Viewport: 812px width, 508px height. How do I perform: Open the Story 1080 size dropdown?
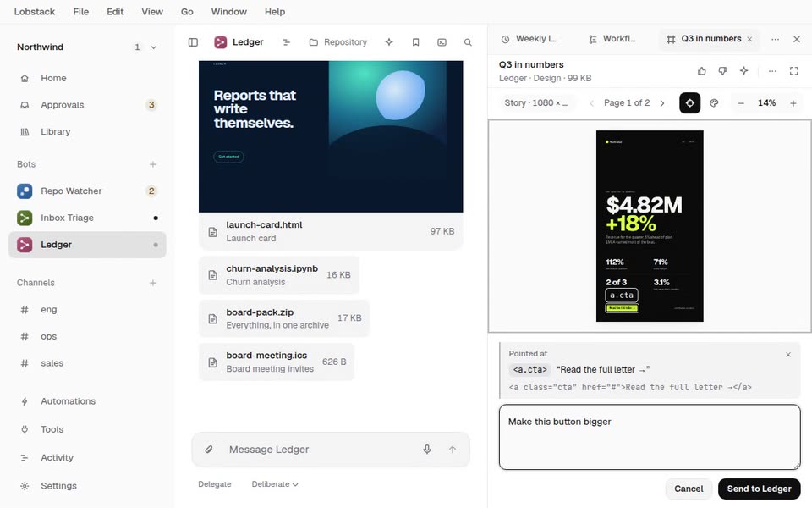tap(536, 102)
